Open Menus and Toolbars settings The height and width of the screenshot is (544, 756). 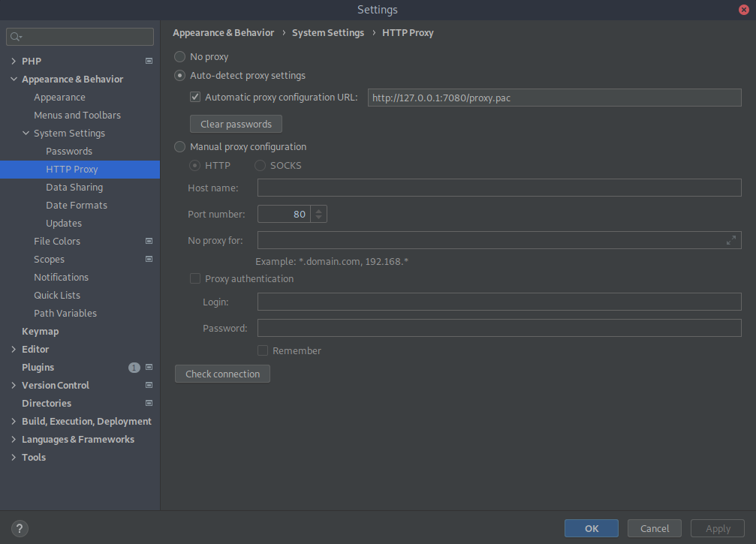pyautogui.click(x=77, y=115)
